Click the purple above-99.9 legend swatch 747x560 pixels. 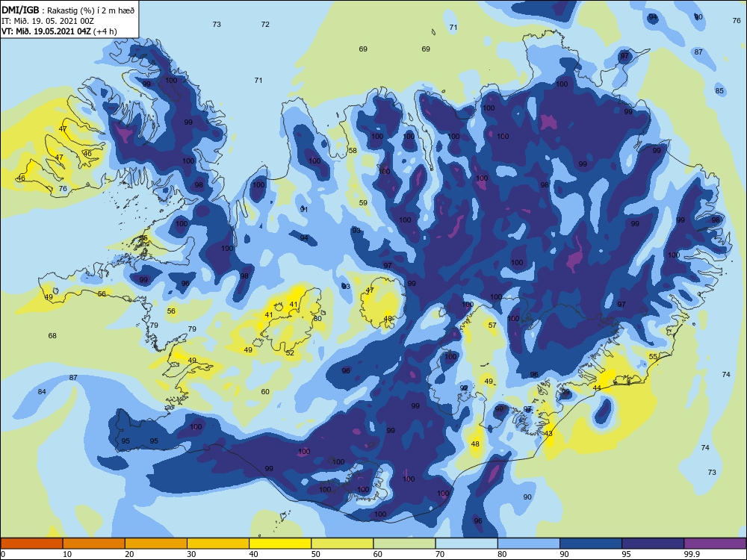[715, 544]
